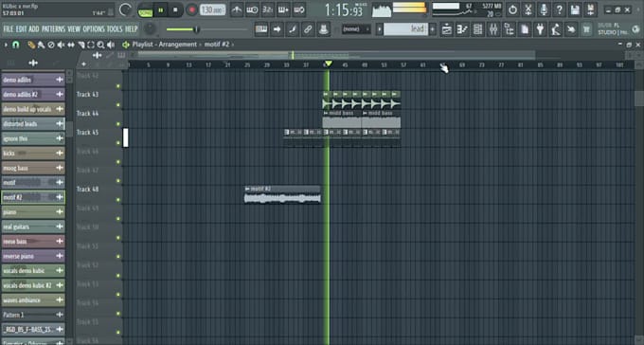Click the playlist view toolbar icon
The width and height of the screenshot is (644, 345).
[446, 29]
